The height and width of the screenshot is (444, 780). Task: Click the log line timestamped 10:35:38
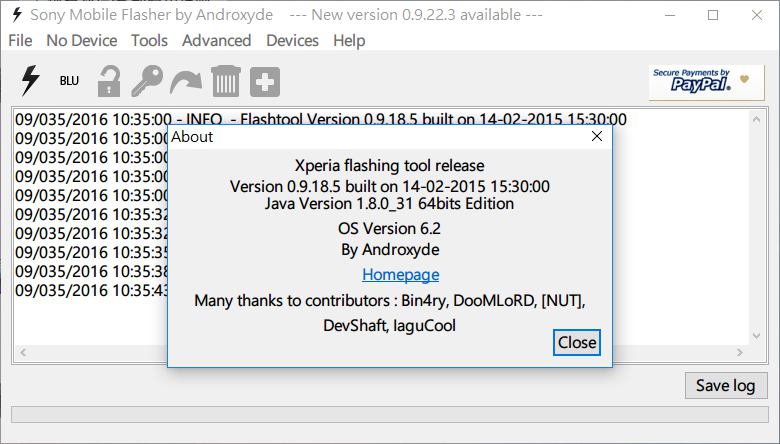pos(92,271)
